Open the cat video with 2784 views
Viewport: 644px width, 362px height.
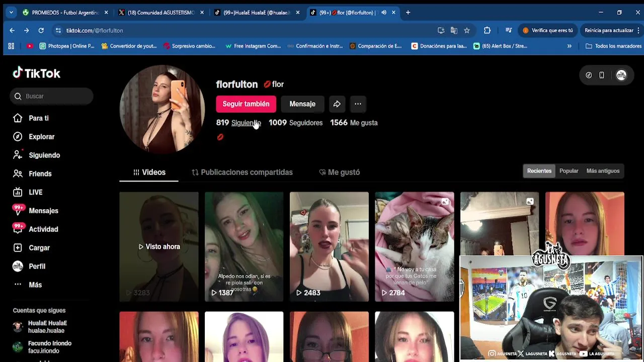click(x=415, y=247)
